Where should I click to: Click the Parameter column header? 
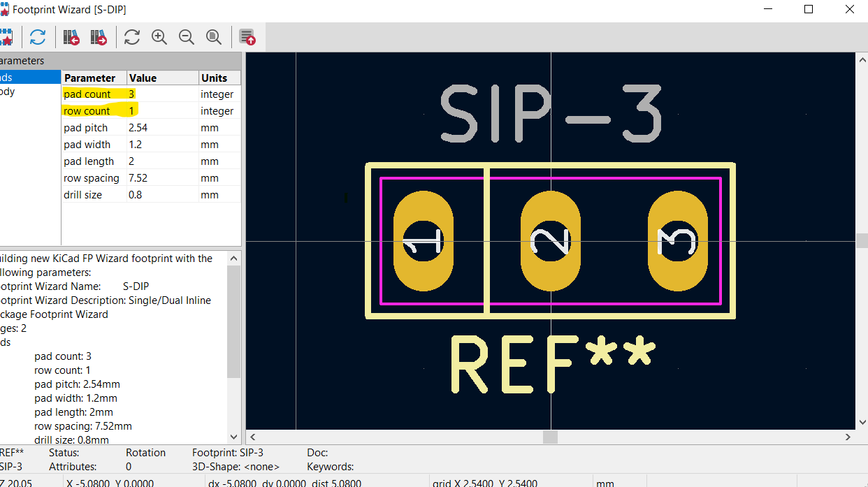94,78
